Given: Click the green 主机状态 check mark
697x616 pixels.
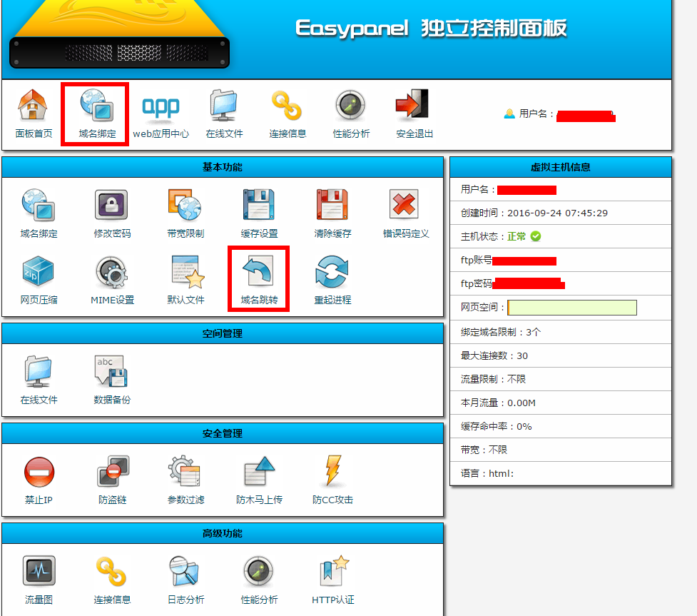Looking at the screenshot, I should 536,236.
